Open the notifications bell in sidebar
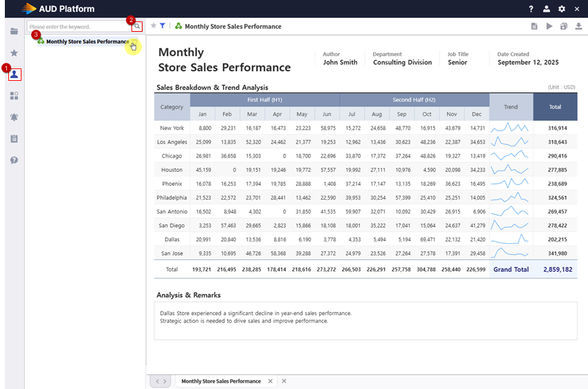Viewport: 588px width, 389px height. (x=14, y=117)
